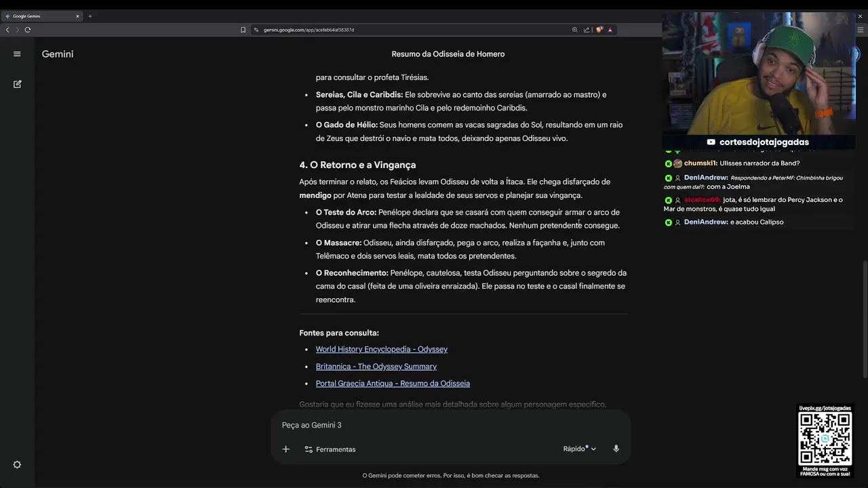Open the World History Encyclopedia - Odyssey link
The width and height of the screenshot is (868, 488).
[381, 349]
